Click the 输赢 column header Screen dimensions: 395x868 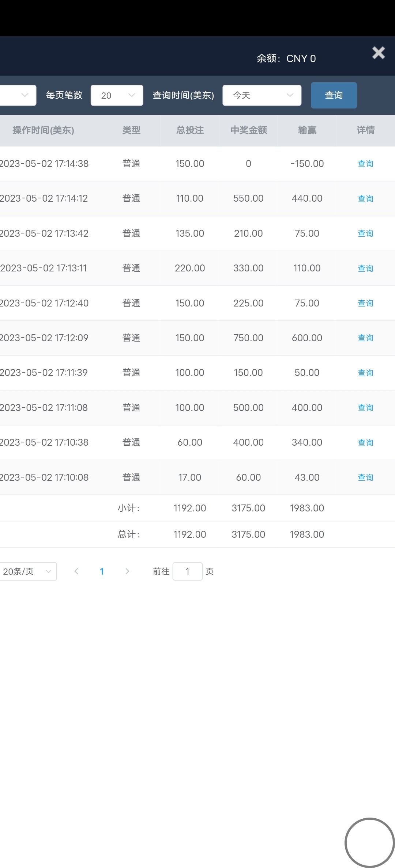pos(307,130)
